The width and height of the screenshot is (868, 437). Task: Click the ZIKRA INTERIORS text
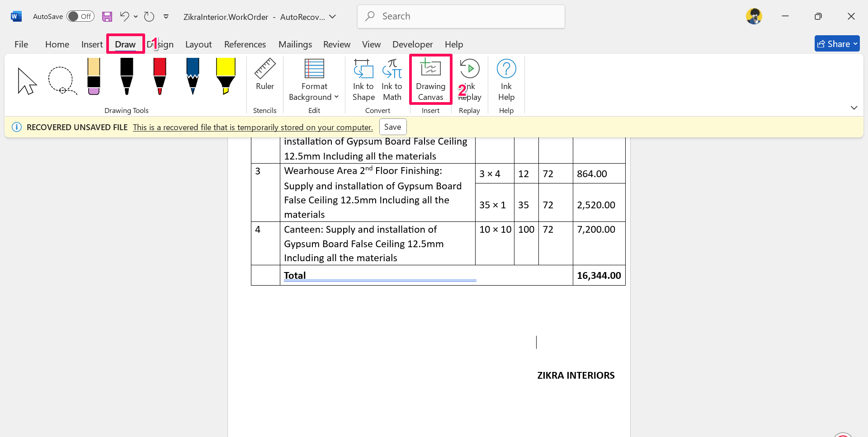[x=576, y=376]
